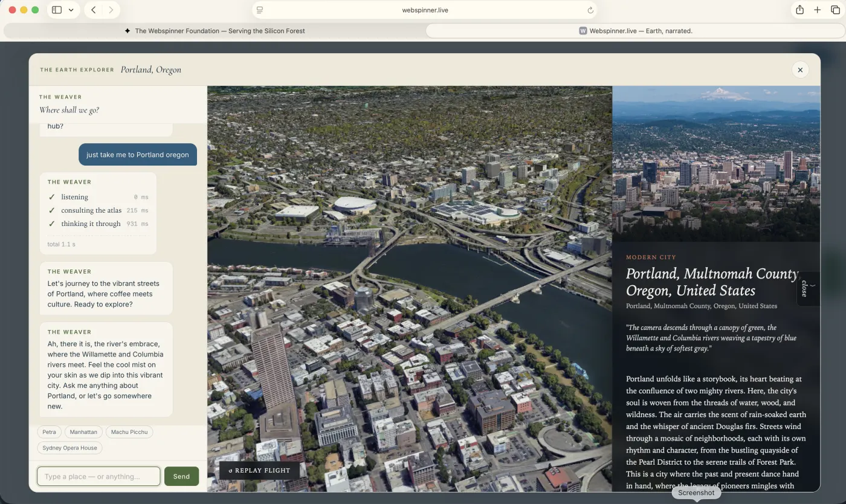Click 'THE EARTH EXPLORER' header label

coord(77,70)
